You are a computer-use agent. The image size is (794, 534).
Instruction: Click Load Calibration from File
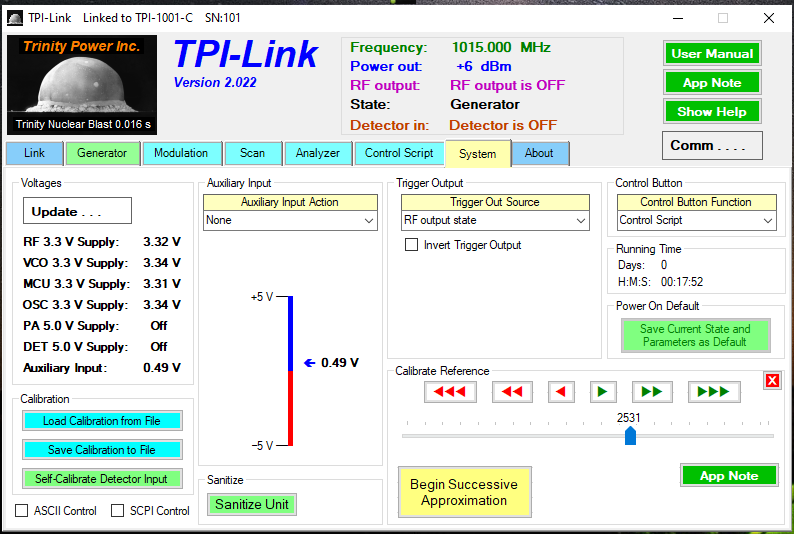pos(102,421)
